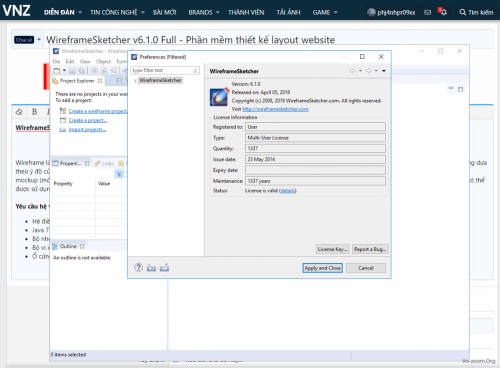Expand the DIỄN ĐÀN menu arrow

80,12
